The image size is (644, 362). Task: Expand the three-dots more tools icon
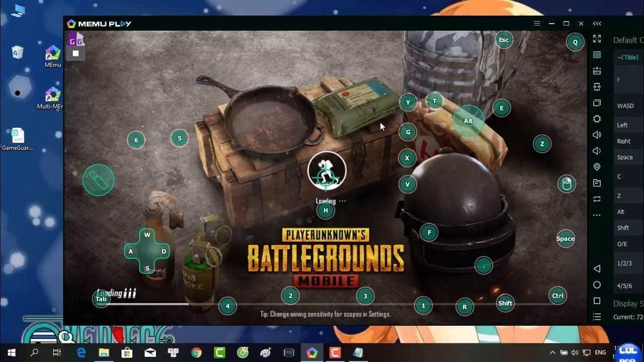tap(597, 215)
